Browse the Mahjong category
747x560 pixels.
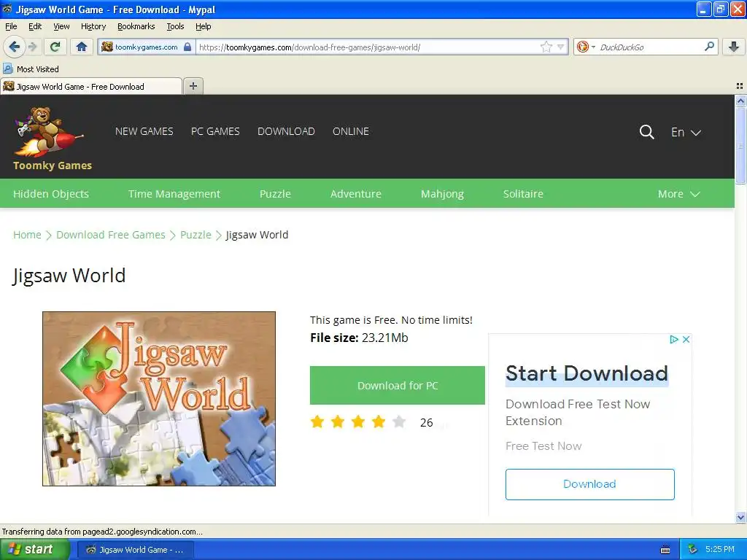point(442,194)
